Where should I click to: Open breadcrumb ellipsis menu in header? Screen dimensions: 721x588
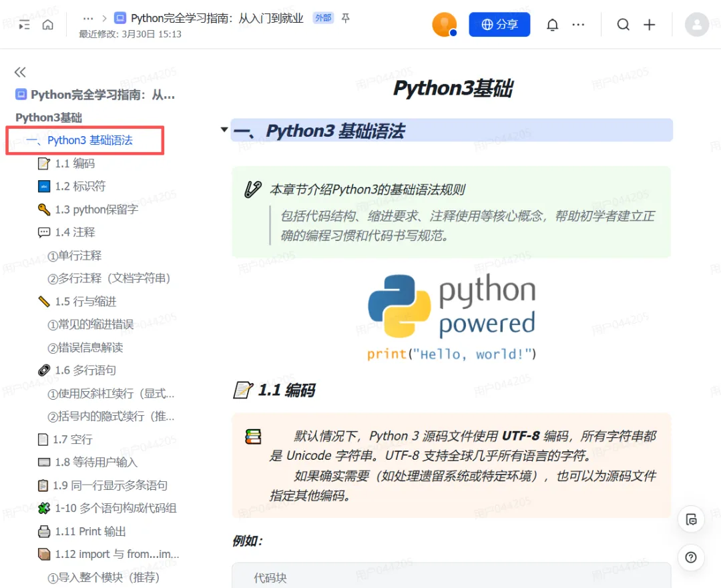[88, 19]
